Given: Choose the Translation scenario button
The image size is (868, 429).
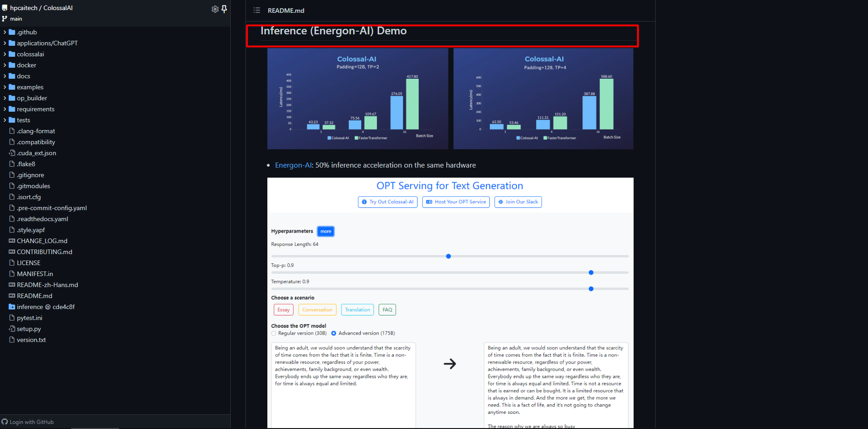Looking at the screenshot, I should [358, 310].
